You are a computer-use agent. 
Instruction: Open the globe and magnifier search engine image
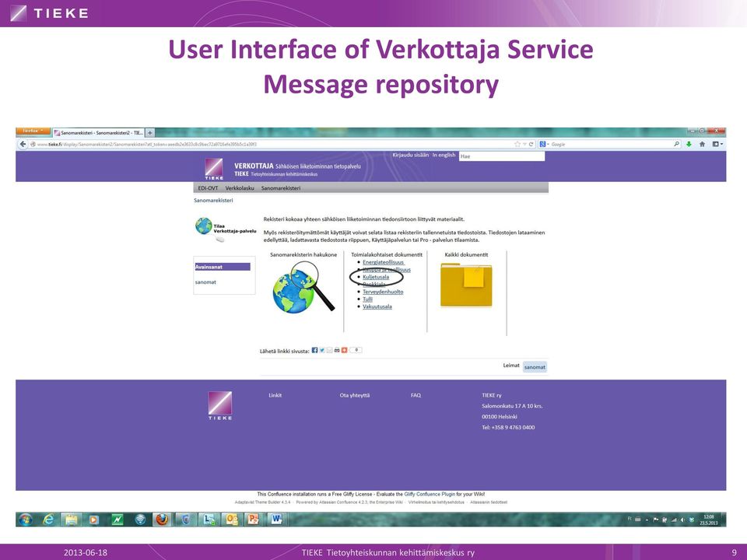coord(303,287)
